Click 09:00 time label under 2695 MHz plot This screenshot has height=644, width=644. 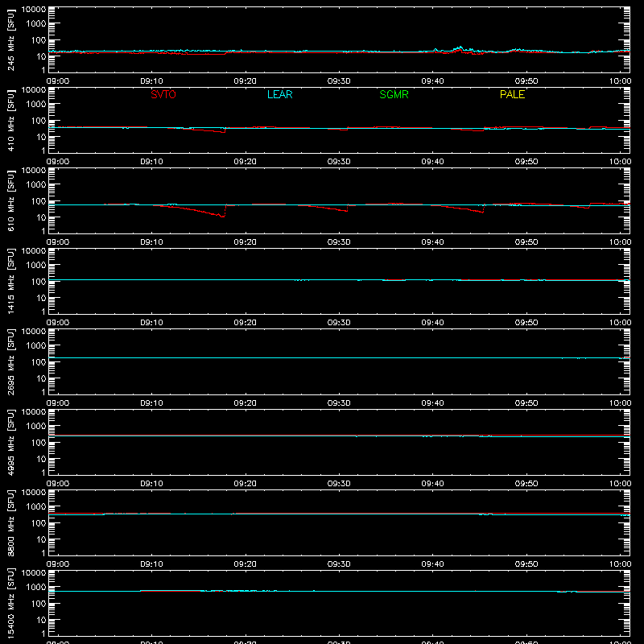(x=57, y=403)
